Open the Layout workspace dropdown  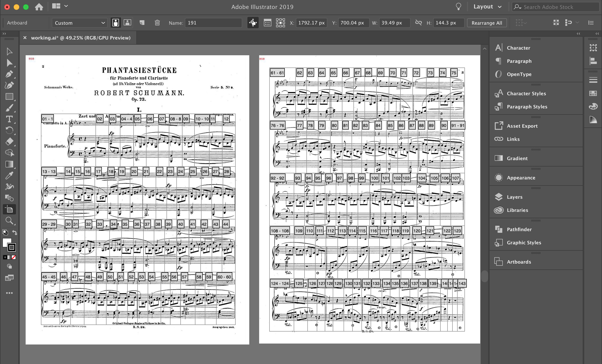click(x=487, y=7)
